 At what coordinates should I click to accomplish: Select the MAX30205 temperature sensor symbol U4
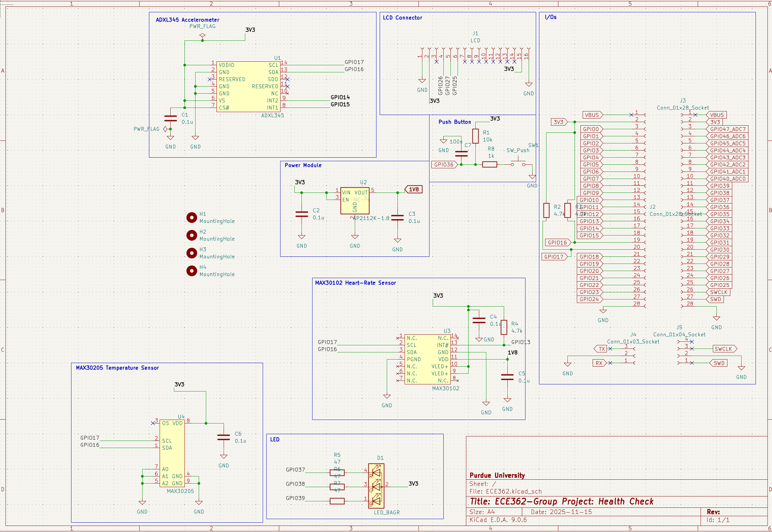point(173,453)
